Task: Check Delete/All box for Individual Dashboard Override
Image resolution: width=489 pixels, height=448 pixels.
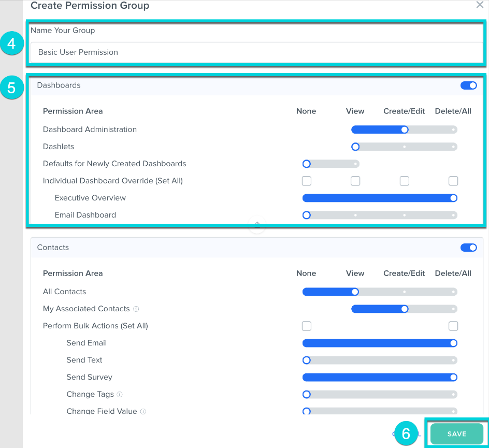Action: pyautogui.click(x=453, y=181)
